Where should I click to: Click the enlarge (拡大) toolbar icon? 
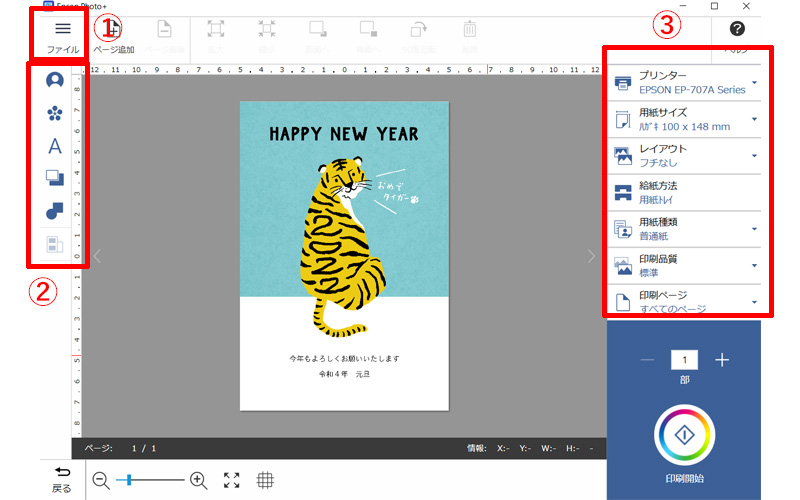(216, 29)
